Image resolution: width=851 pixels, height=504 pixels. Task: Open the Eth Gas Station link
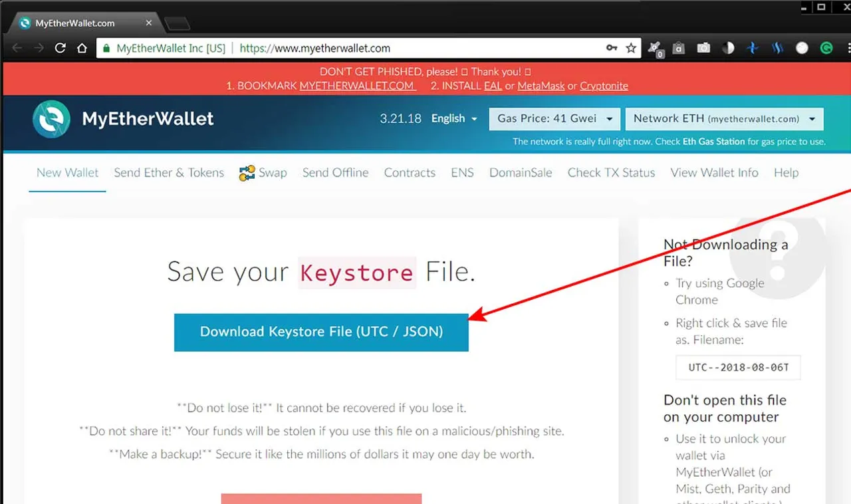pyautogui.click(x=714, y=142)
